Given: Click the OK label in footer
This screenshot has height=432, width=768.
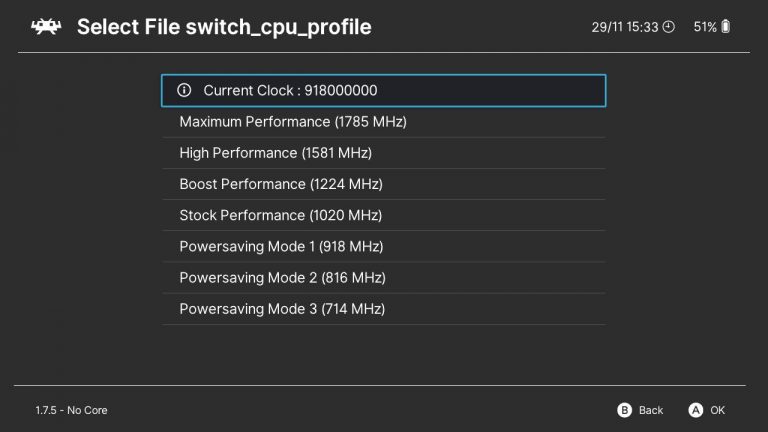Looking at the screenshot, I should point(717,410).
